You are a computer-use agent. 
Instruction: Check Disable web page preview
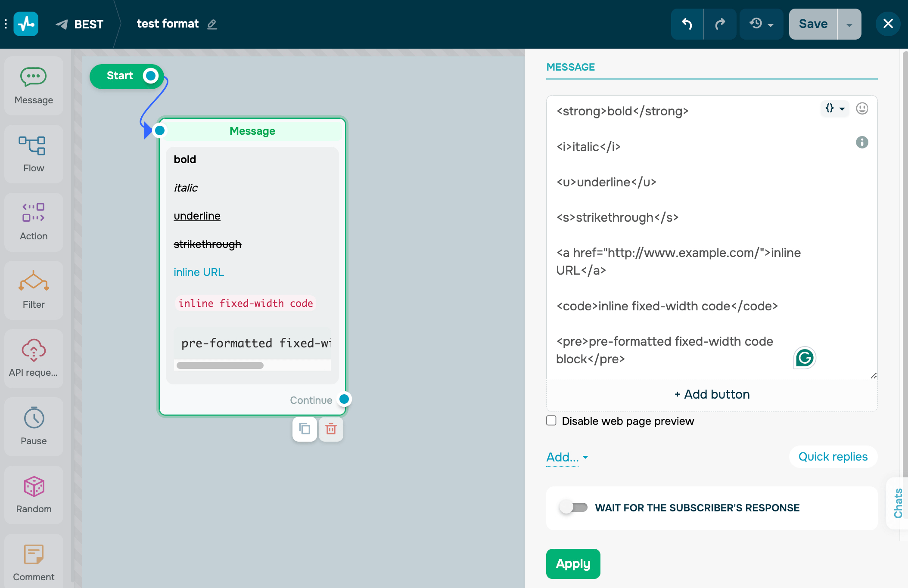click(x=551, y=421)
